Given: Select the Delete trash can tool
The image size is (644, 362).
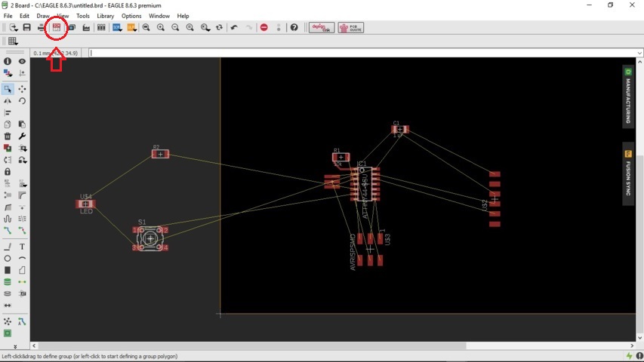Looking at the screenshot, I should (8, 137).
